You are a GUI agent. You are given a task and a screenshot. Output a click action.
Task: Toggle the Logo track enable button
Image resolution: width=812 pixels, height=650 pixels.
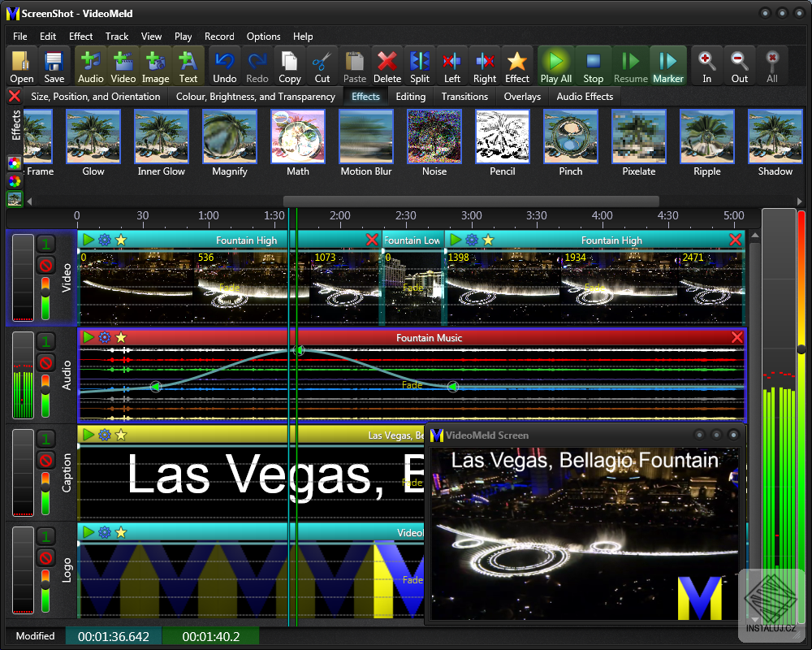coord(45,536)
